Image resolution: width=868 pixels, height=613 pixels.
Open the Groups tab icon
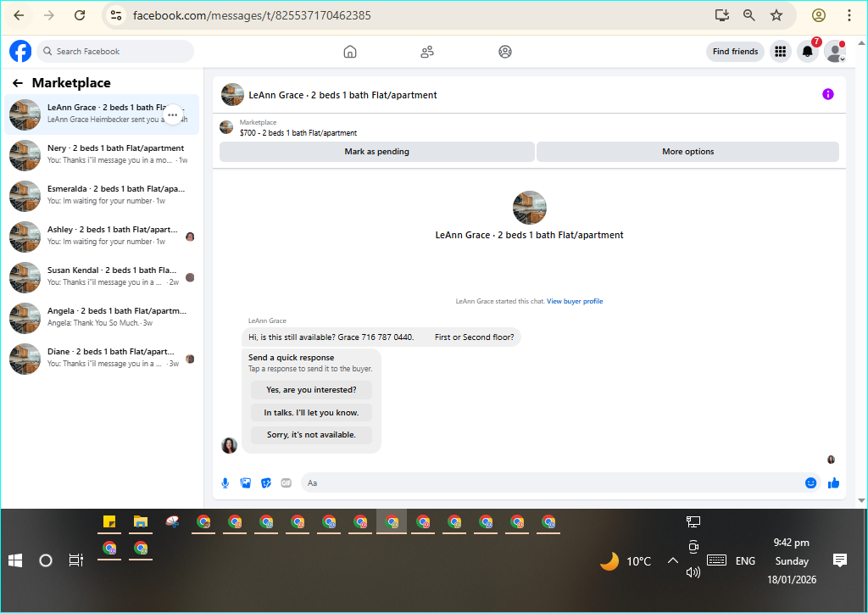coord(505,52)
